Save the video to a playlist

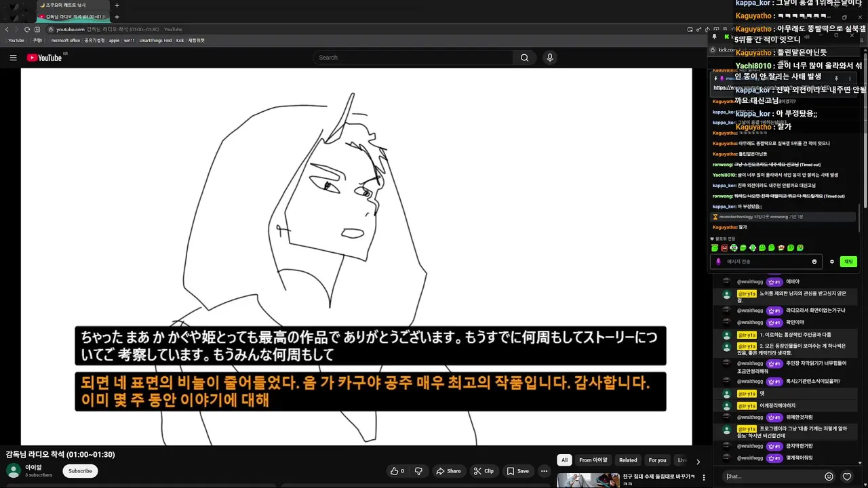pyautogui.click(x=518, y=471)
